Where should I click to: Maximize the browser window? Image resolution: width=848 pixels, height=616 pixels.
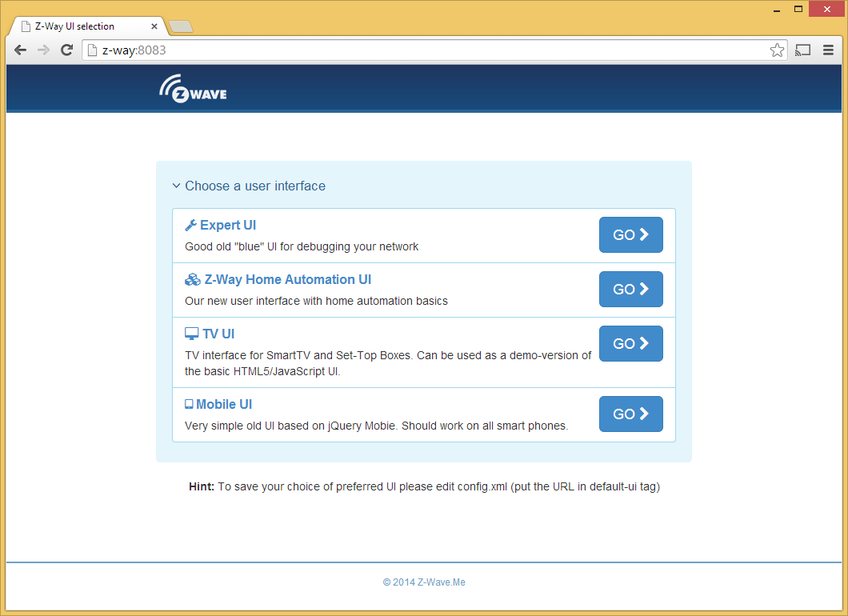798,9
